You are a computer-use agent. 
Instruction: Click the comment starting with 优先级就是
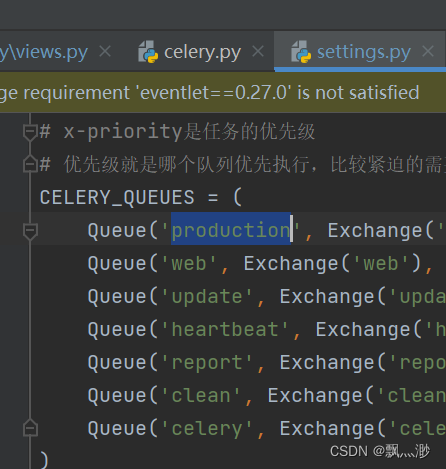(x=243, y=164)
